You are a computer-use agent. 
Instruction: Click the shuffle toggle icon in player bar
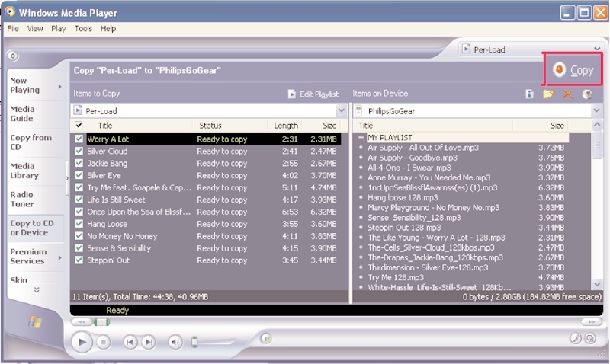coord(266,339)
